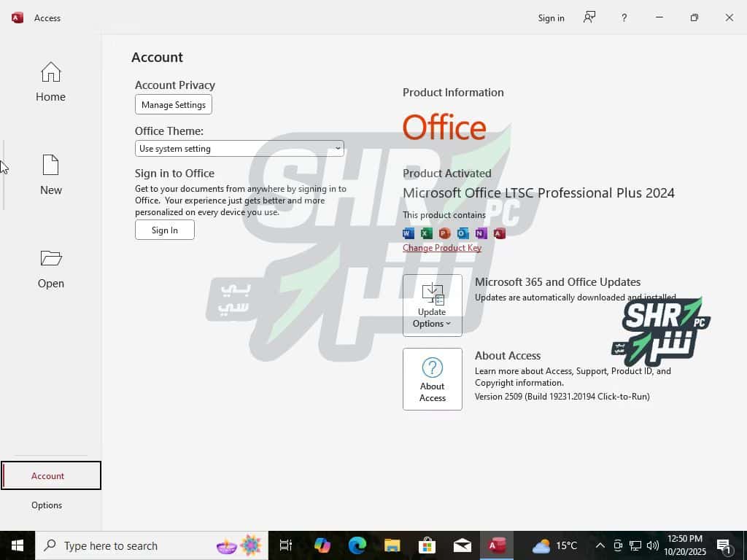747x560 pixels.
Task: Open Task View from the taskbar
Action: (286, 545)
